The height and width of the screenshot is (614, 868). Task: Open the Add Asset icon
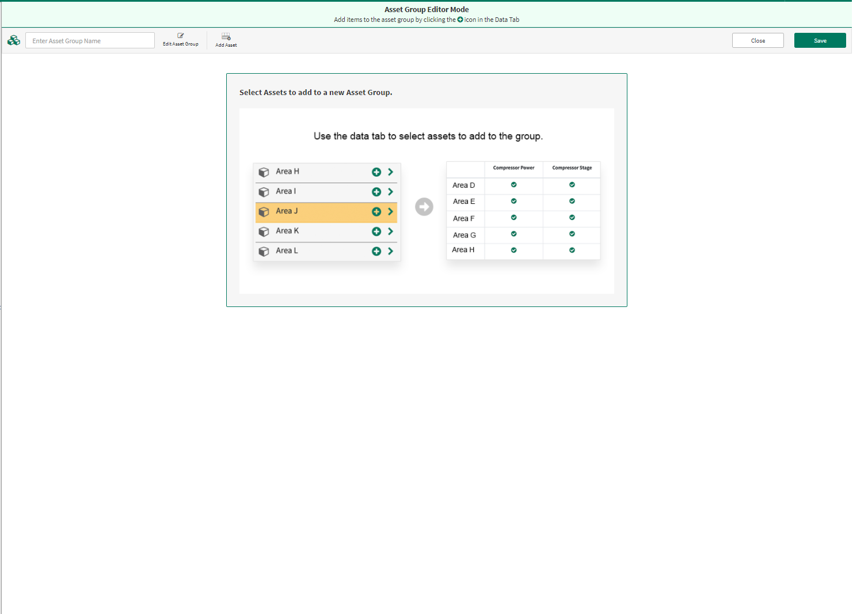click(226, 36)
